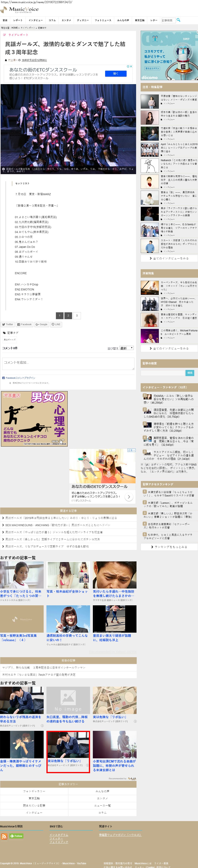Open the フォトギャラリー category
The height and width of the screenshot is (868, 198).
click(34, 791)
